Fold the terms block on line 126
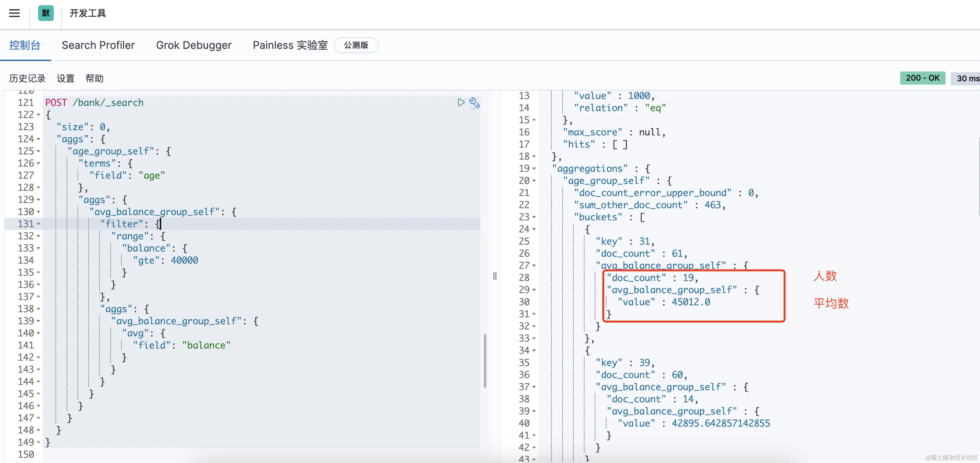 [38, 163]
